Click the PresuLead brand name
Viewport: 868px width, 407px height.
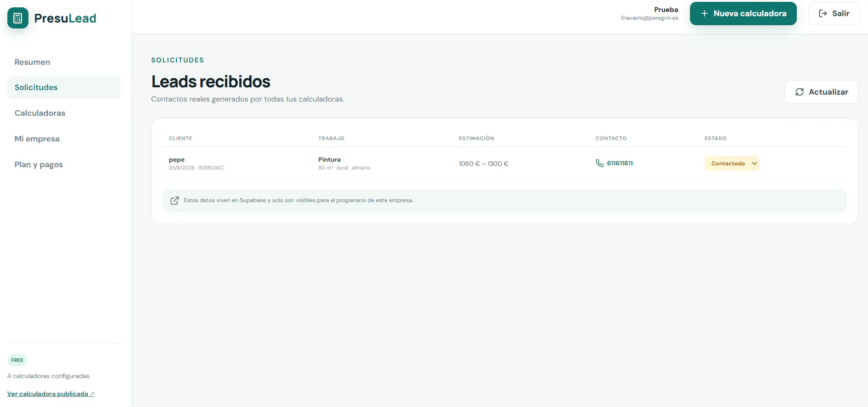65,18
